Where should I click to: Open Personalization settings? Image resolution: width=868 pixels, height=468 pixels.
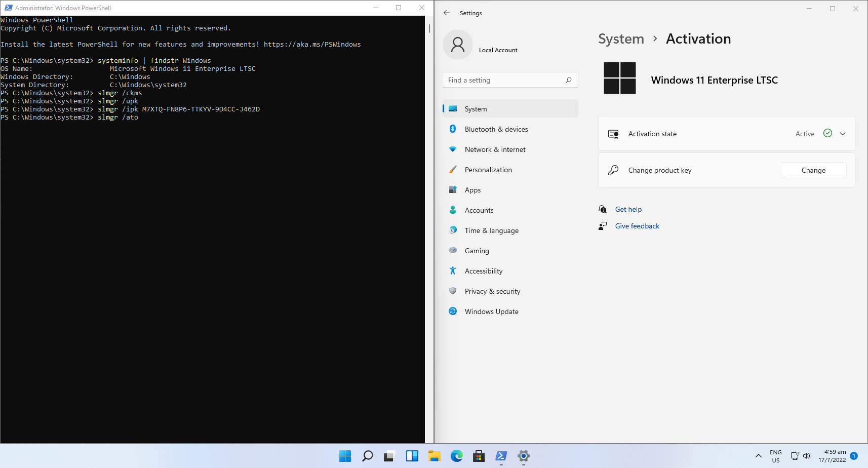[x=510, y=170]
